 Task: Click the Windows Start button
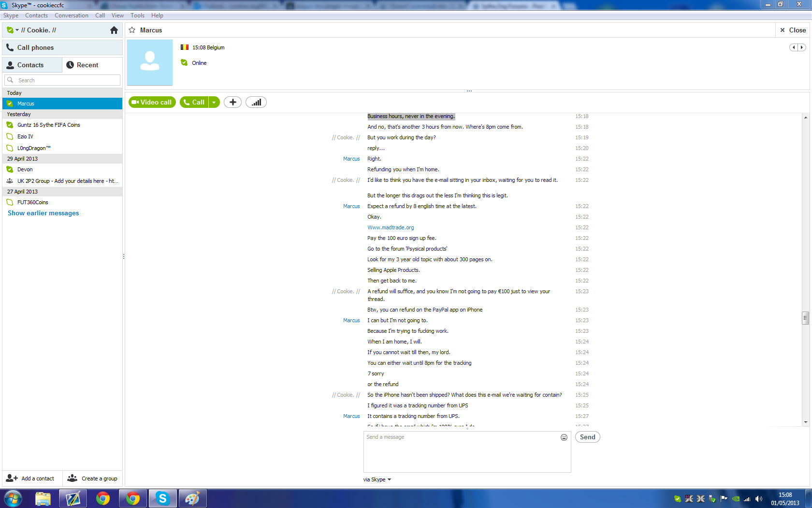[13, 498]
